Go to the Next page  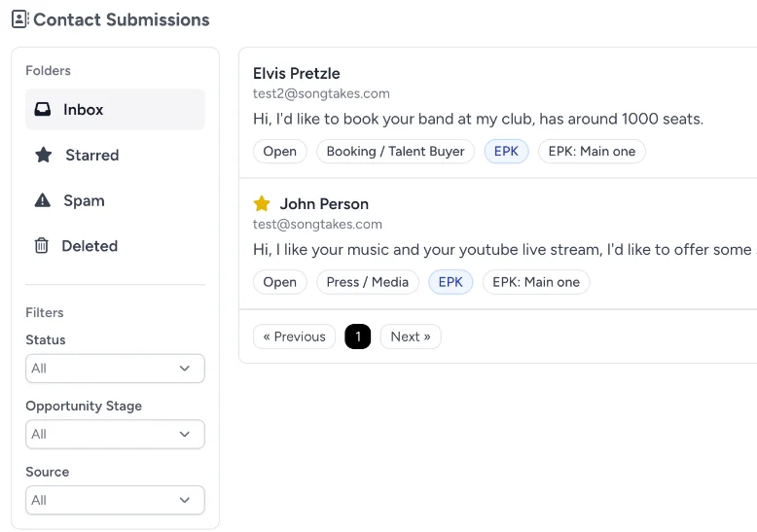coord(411,337)
